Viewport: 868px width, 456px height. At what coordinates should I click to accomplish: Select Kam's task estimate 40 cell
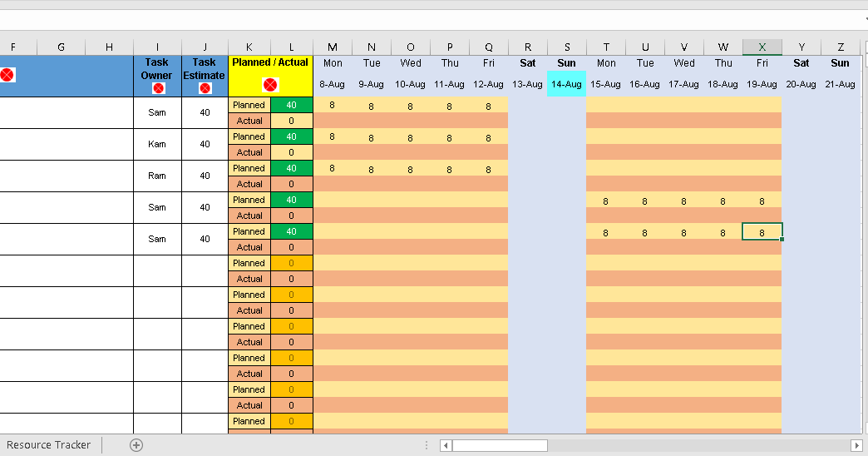coord(205,144)
